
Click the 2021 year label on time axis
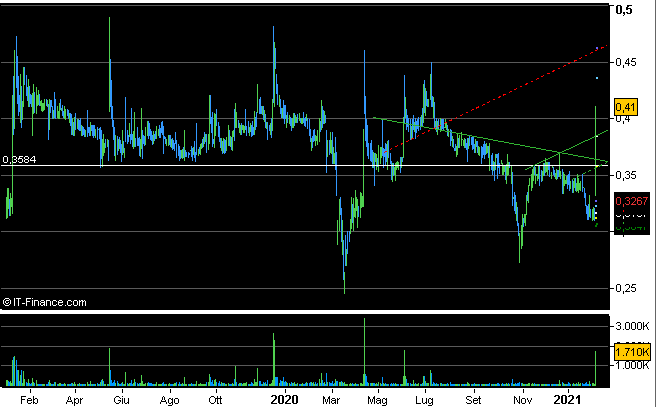coord(568,399)
